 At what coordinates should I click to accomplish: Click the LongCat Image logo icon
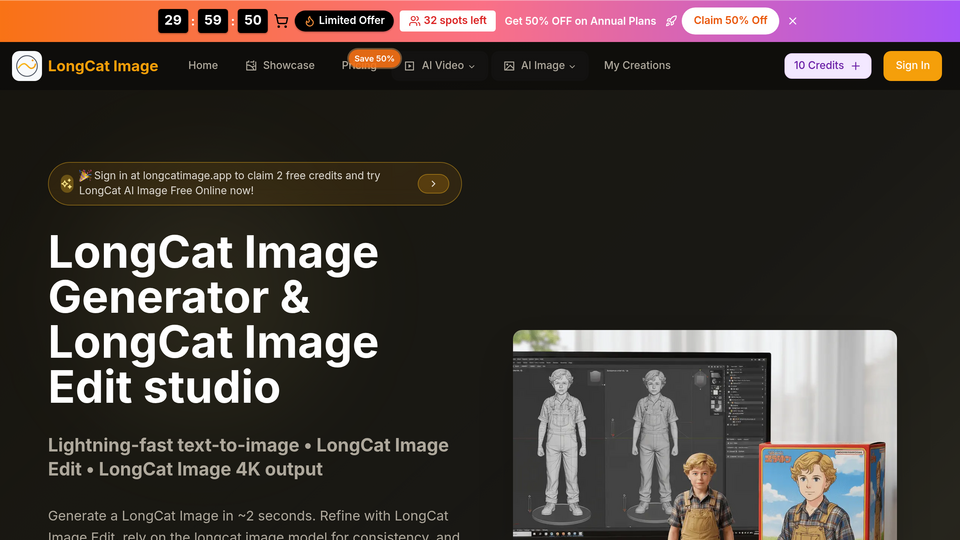pos(27,66)
